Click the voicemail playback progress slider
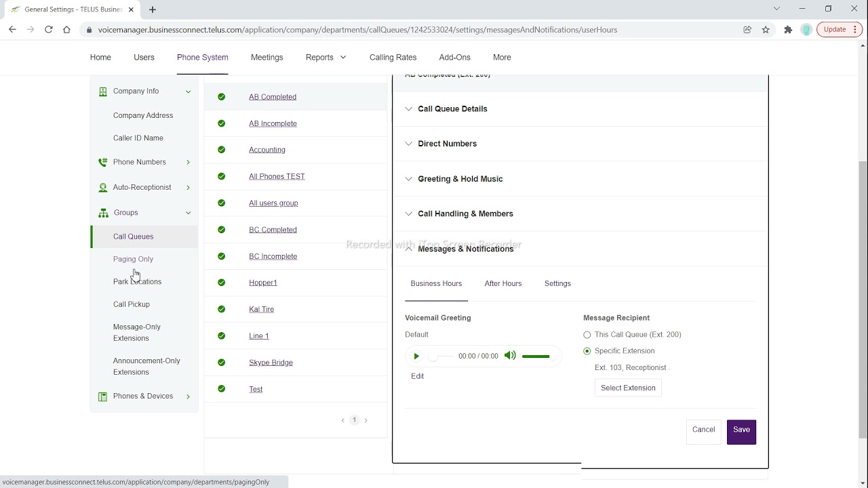868x488 pixels. pos(441,357)
